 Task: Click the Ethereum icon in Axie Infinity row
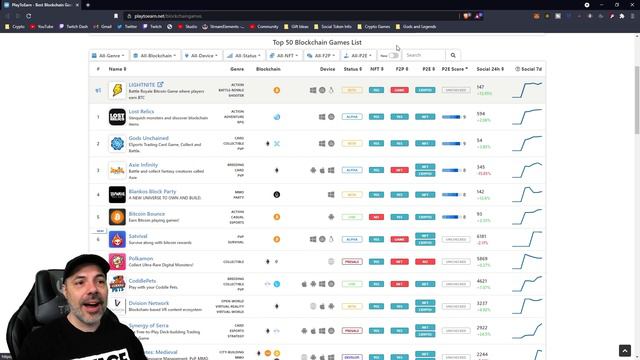pyautogui.click(x=277, y=170)
